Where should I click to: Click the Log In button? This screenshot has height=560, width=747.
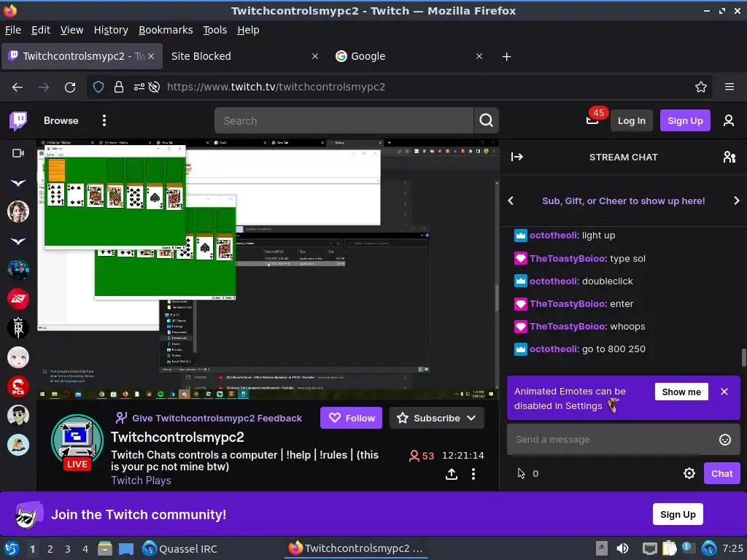(x=631, y=120)
